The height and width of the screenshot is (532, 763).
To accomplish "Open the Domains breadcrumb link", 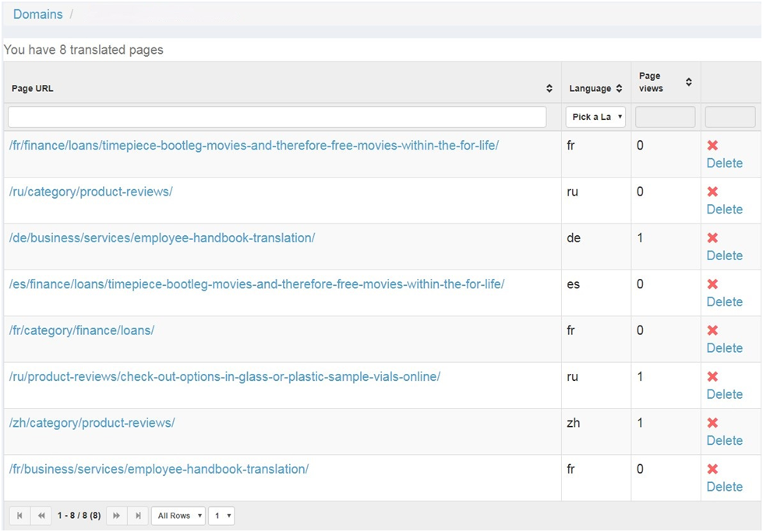I will (x=37, y=15).
